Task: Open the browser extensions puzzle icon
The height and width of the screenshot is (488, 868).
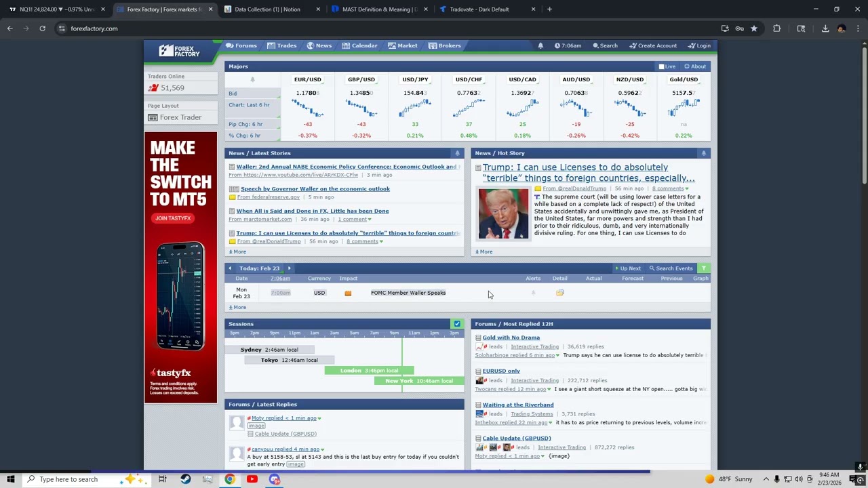Action: click(776, 28)
